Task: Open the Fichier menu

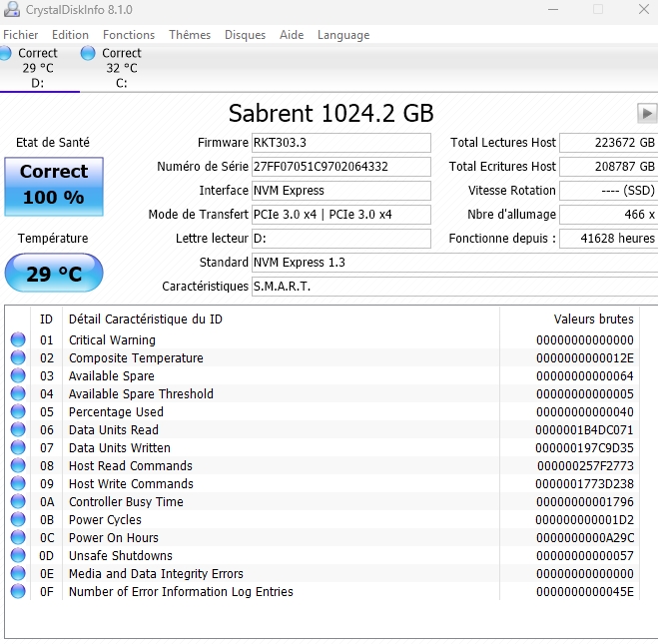Action: [21, 35]
